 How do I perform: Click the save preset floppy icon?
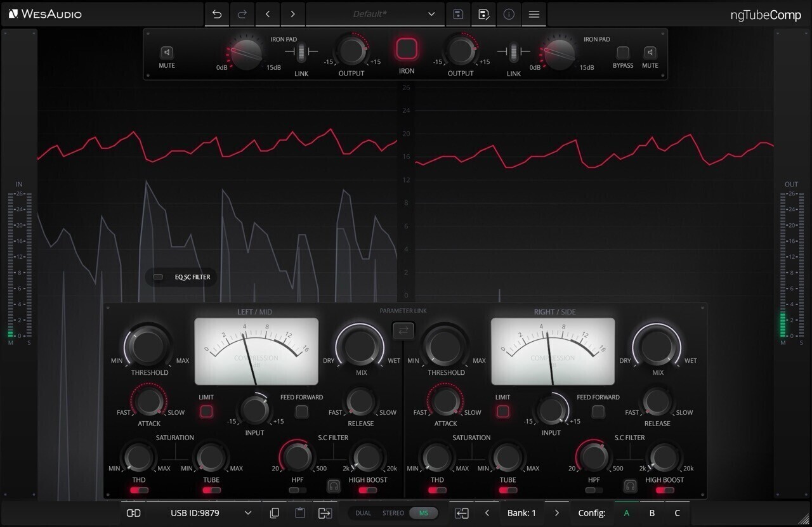pos(458,14)
